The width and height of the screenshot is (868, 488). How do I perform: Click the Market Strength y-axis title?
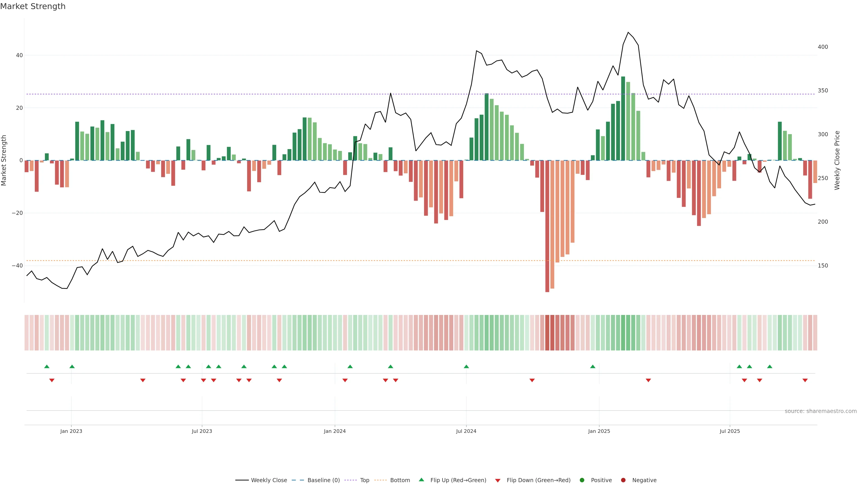tap(4, 160)
